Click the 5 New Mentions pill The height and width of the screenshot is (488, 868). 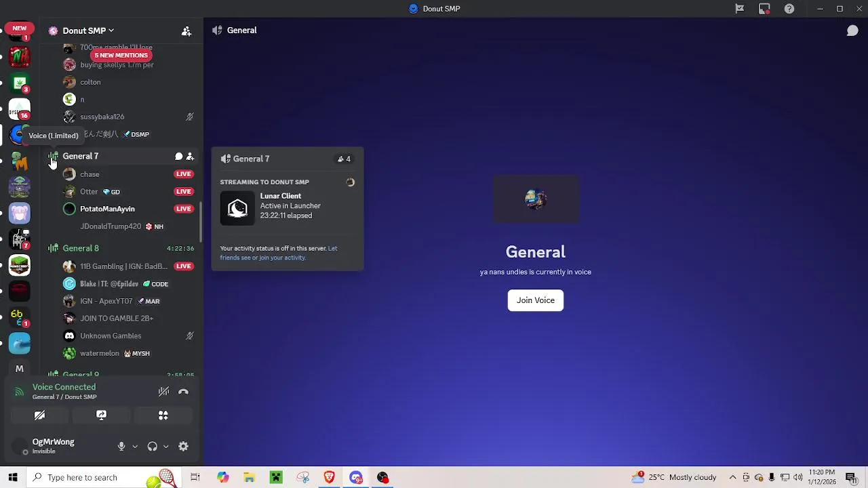point(121,56)
